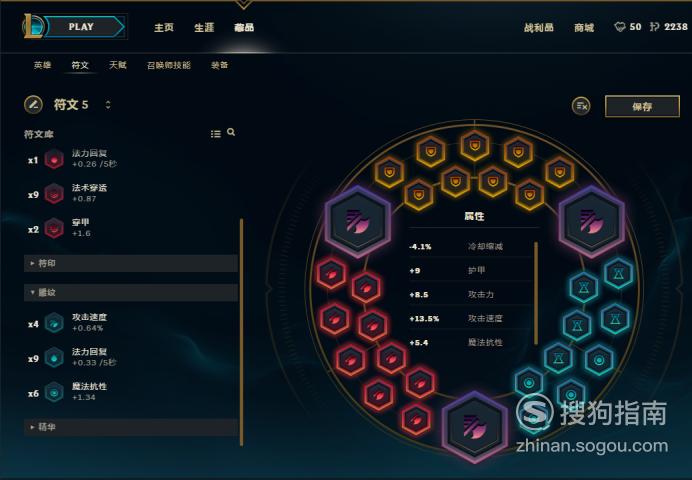
Task: Open the 符文 5 page selector arrows
Action: coord(108,105)
